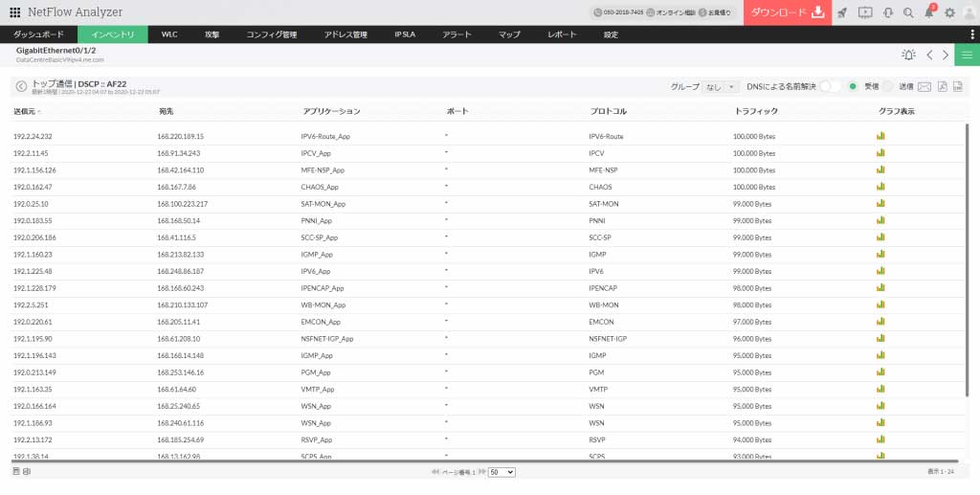Image resolution: width=980 pixels, height=495 pixels.
Task: Select the 受信 radio button
Action: pos(853,87)
